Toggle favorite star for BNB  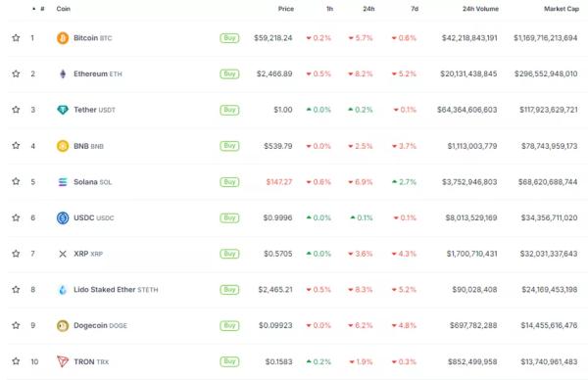click(x=16, y=145)
